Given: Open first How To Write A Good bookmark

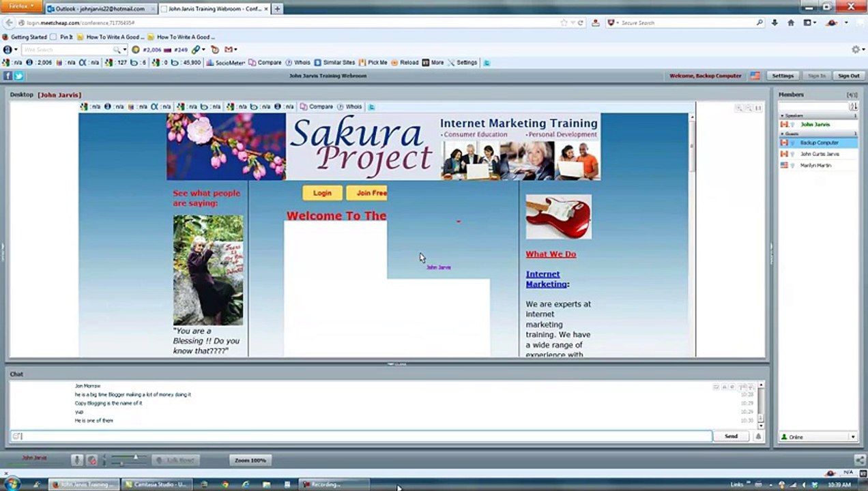Looking at the screenshot, I should click(x=111, y=37).
